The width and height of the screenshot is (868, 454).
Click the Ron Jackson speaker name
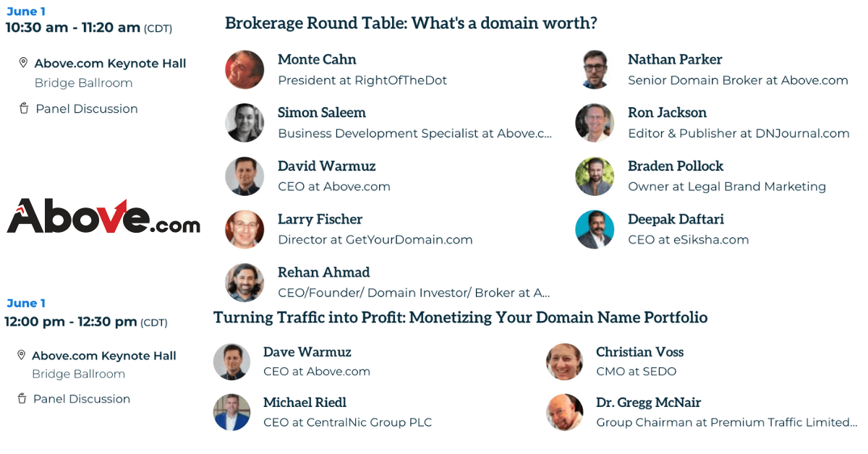click(x=667, y=113)
